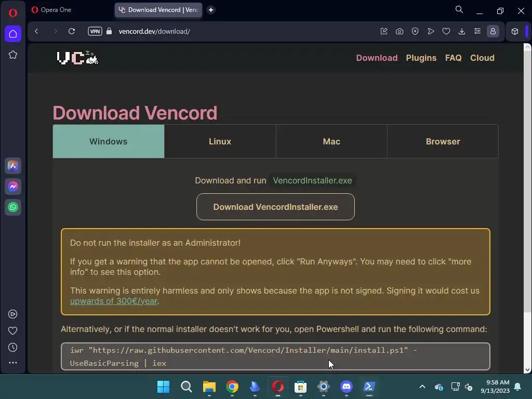
Task: Select the Windows platform tab
Action: click(109, 141)
